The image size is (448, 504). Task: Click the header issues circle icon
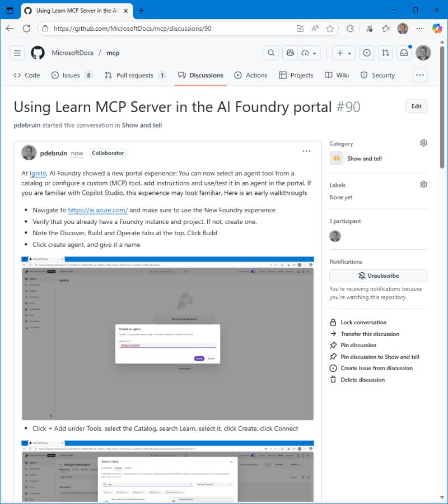[367, 53]
